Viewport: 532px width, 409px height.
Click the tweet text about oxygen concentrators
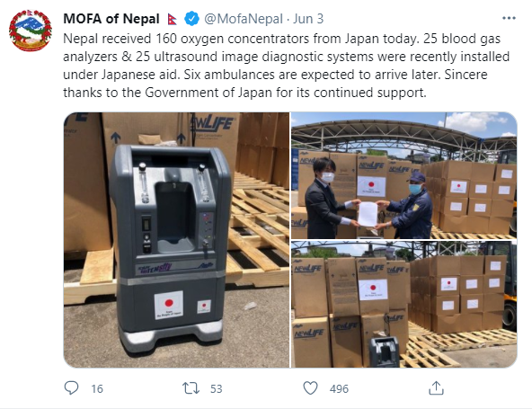click(287, 65)
